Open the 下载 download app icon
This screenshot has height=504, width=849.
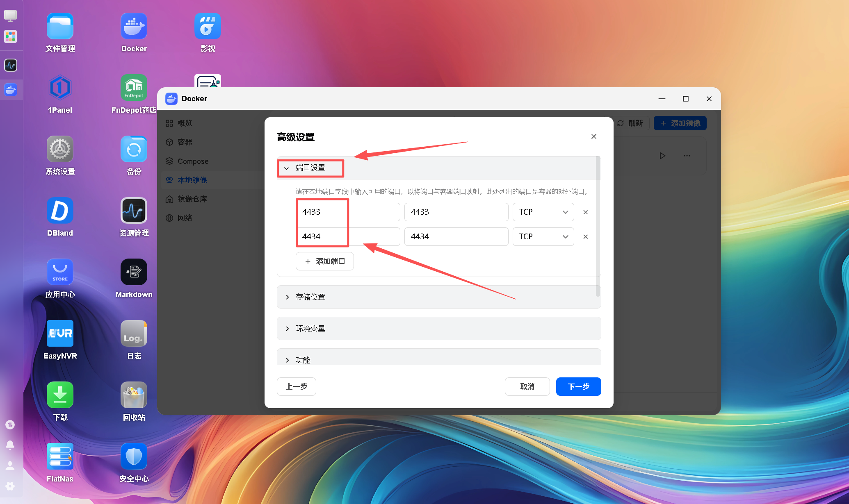coord(60,395)
